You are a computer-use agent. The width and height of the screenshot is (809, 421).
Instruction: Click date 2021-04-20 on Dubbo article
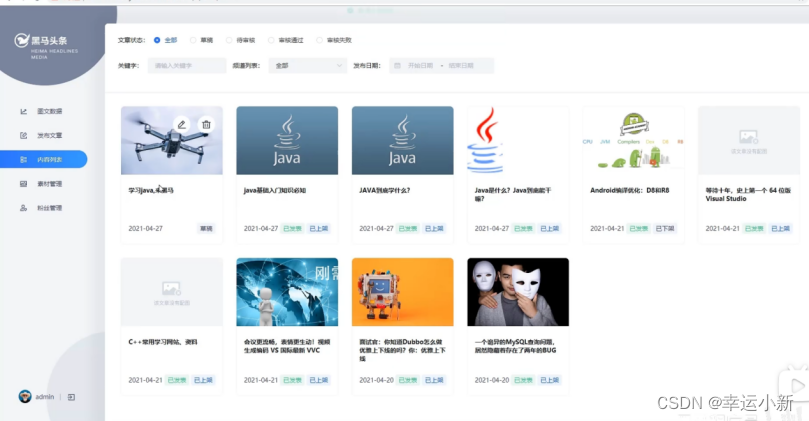377,380
